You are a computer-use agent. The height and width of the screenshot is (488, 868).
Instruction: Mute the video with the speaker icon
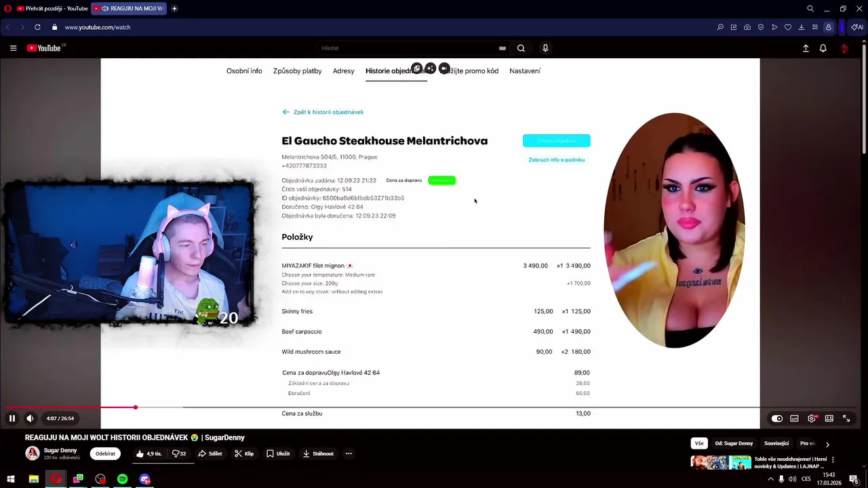[30, 418]
